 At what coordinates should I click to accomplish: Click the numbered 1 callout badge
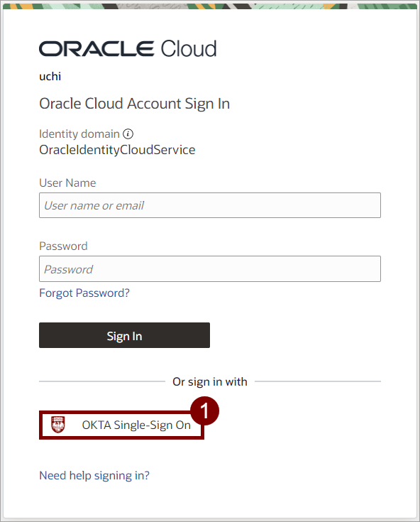pos(204,410)
